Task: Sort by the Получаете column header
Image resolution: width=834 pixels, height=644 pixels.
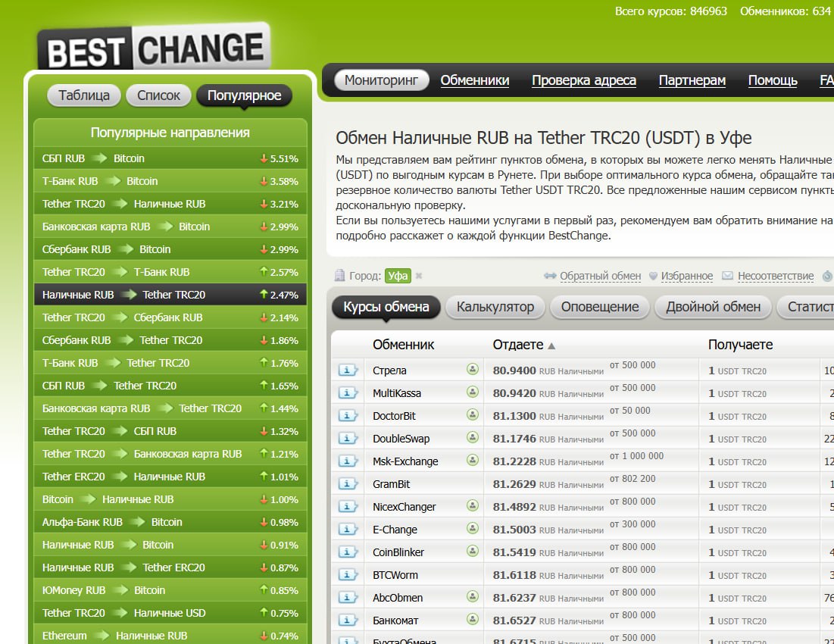Action: 740,345
